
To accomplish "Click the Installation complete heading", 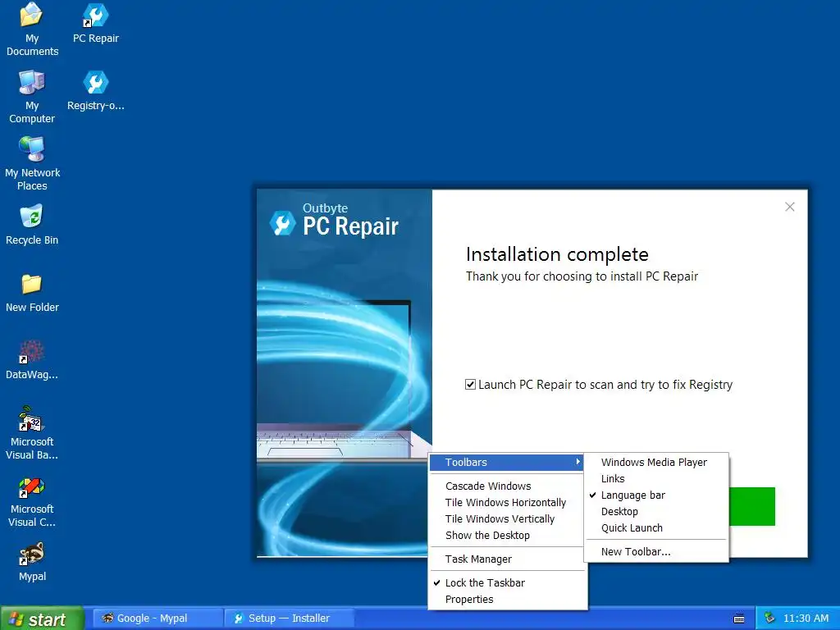I will point(557,254).
